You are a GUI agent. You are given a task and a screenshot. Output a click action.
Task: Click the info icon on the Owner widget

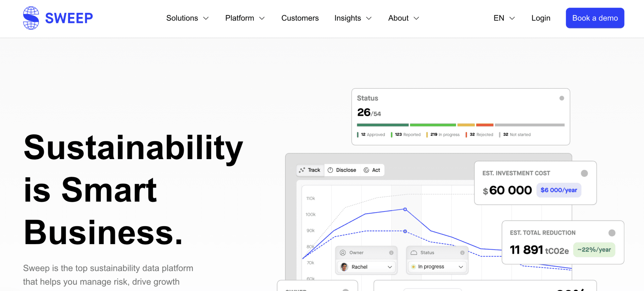coord(391,253)
